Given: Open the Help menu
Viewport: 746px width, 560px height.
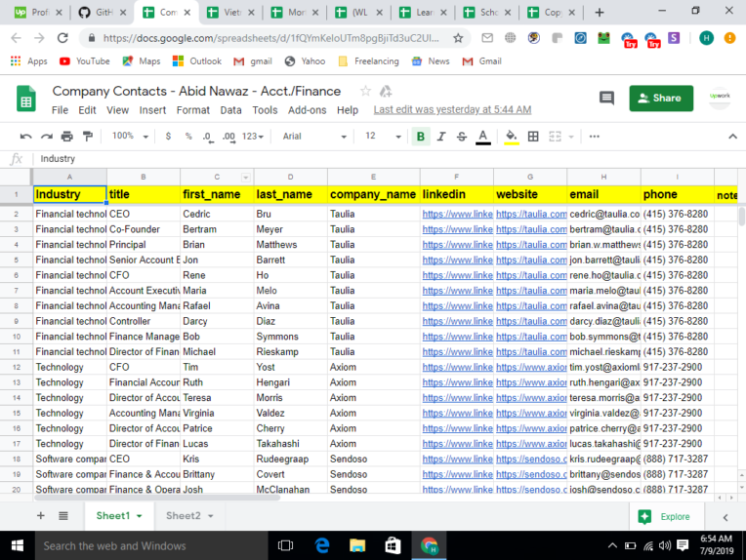Looking at the screenshot, I should click(x=348, y=110).
